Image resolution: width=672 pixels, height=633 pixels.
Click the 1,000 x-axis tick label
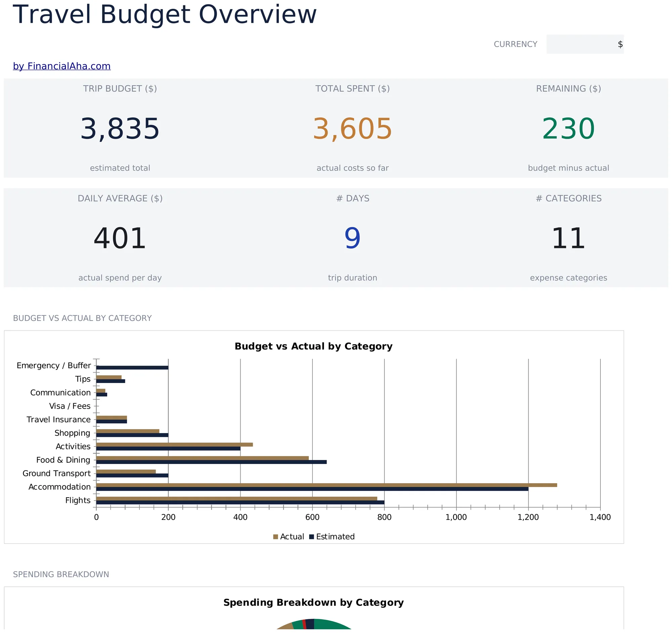(456, 517)
